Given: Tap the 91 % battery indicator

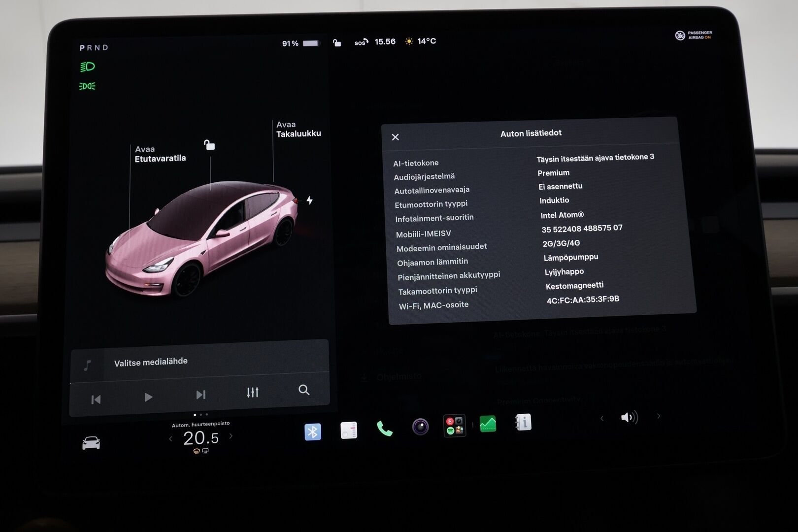Looking at the screenshot, I should (x=300, y=43).
